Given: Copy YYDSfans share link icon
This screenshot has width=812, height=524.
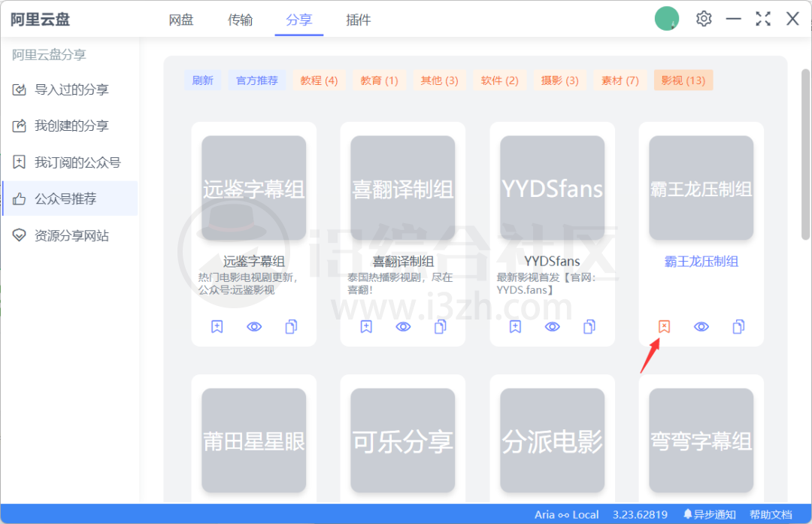Looking at the screenshot, I should pyautogui.click(x=589, y=327).
